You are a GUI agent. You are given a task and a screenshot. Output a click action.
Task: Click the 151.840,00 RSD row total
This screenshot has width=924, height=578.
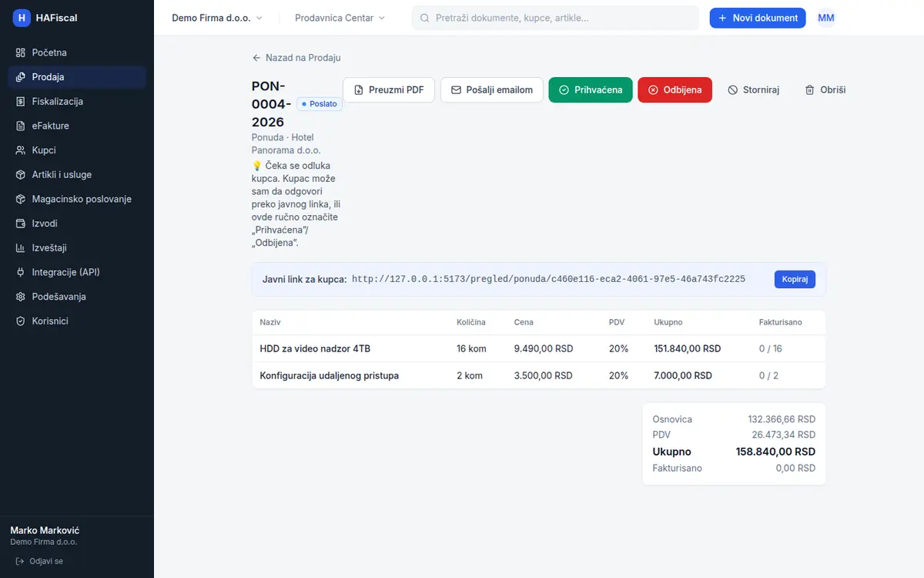(688, 348)
